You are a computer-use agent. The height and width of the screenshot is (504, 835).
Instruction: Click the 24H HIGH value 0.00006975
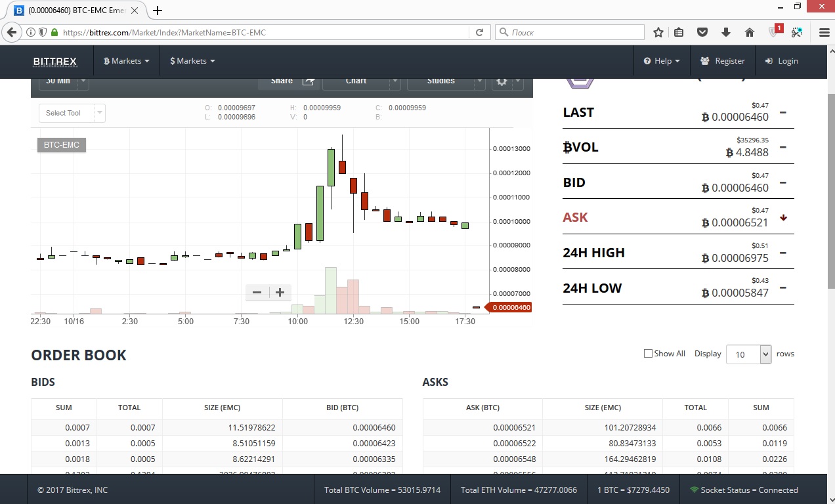click(x=735, y=258)
